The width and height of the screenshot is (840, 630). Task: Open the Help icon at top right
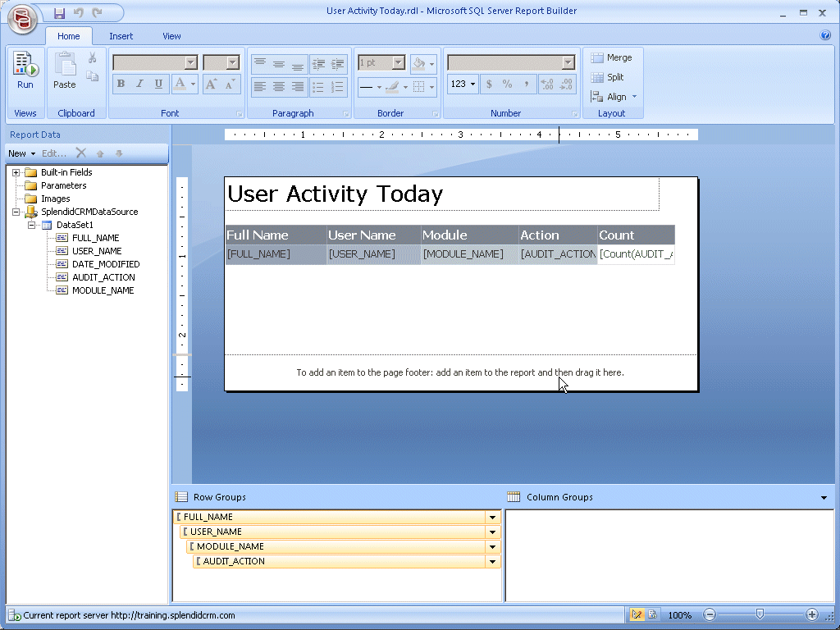point(825,35)
